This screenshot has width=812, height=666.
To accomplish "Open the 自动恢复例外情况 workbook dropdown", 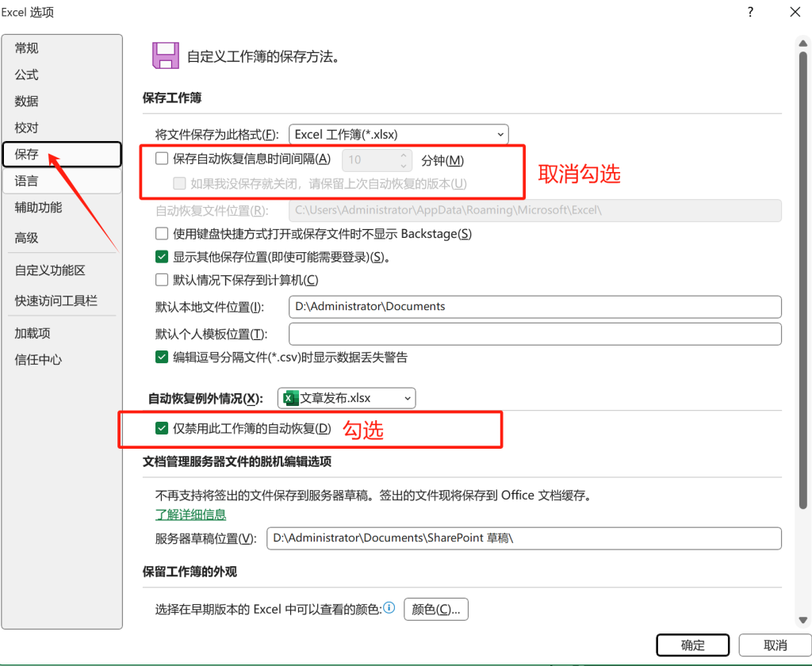I will pyautogui.click(x=347, y=398).
